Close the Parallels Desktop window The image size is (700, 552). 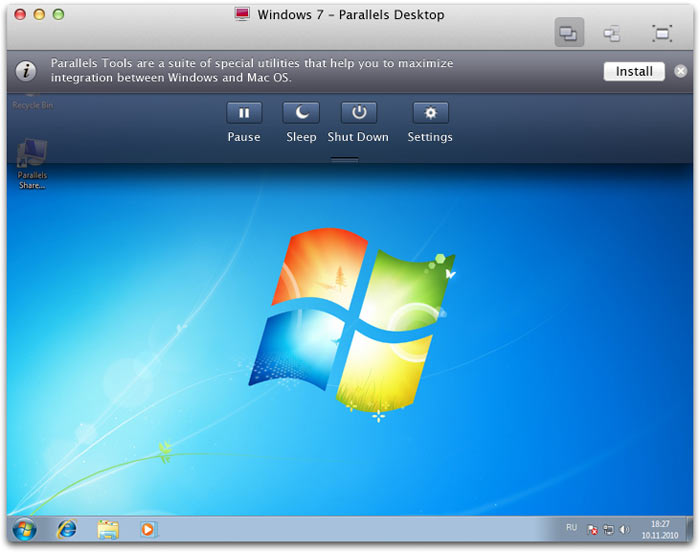[20, 14]
